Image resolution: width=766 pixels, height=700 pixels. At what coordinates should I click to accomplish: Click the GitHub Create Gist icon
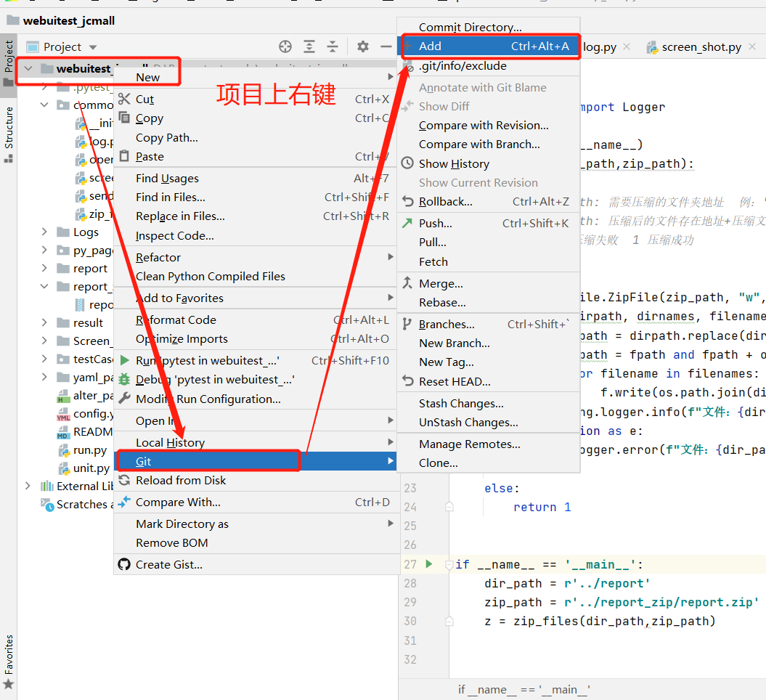pyautogui.click(x=125, y=565)
